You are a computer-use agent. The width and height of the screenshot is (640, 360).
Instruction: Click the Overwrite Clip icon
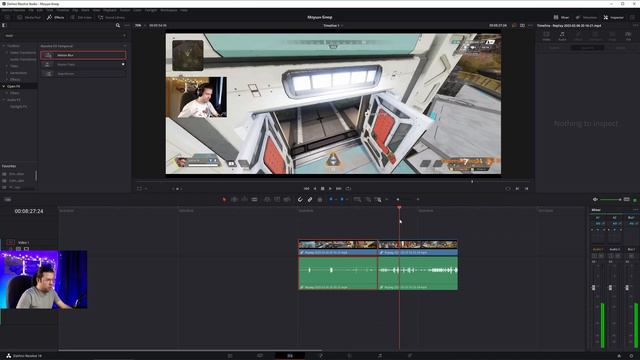click(277, 200)
